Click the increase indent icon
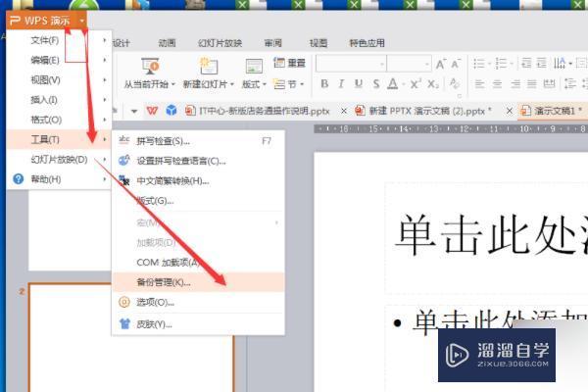The height and width of the screenshot is (392, 588). tap(542, 63)
